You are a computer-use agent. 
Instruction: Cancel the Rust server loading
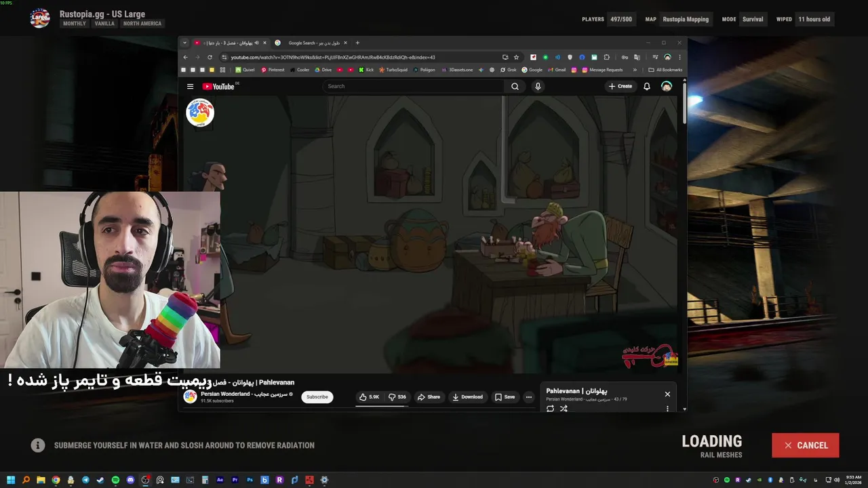806,445
